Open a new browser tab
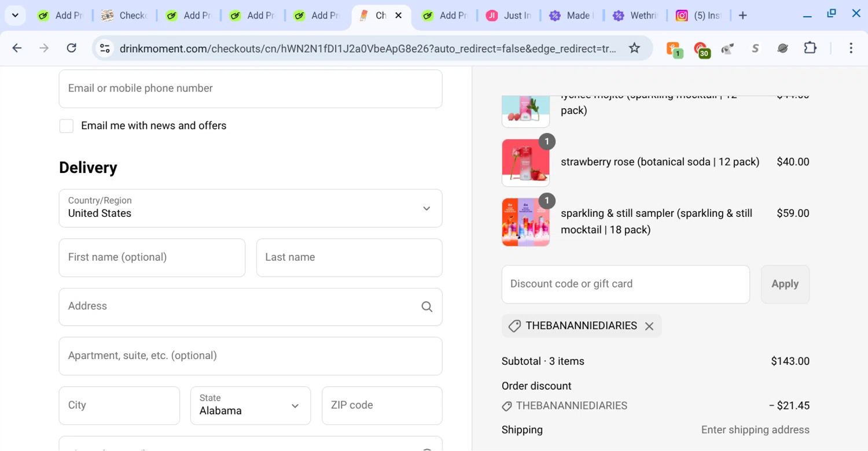This screenshot has height=451, width=868. [743, 16]
